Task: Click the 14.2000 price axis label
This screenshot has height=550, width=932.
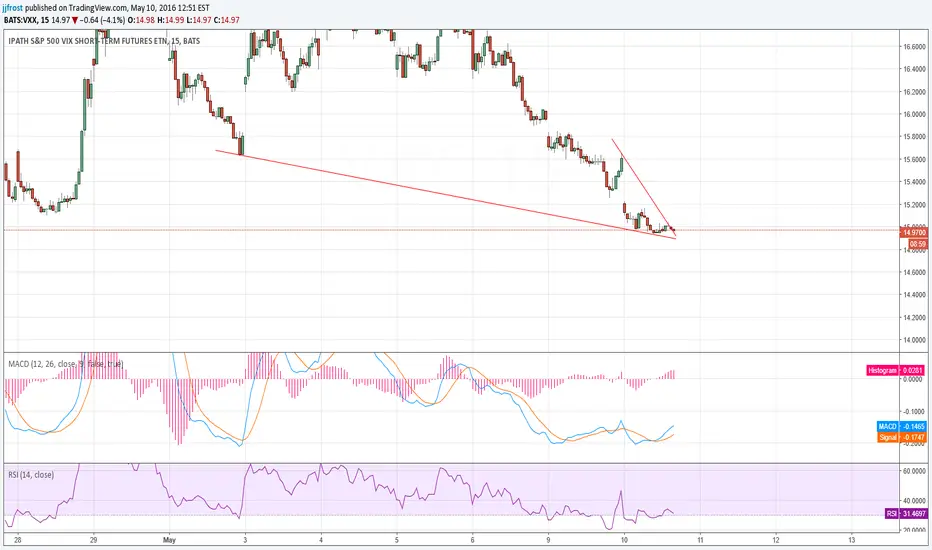Action: click(x=914, y=318)
